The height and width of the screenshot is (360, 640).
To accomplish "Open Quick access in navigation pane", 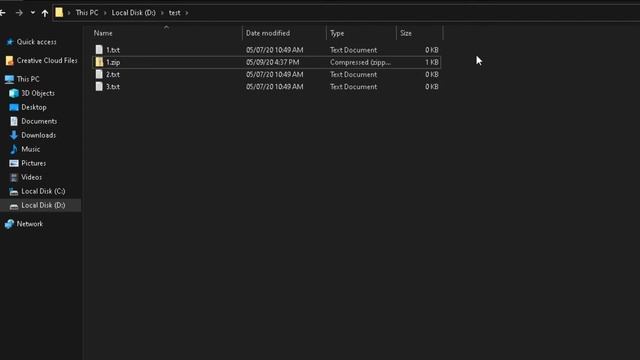I will click(37, 42).
